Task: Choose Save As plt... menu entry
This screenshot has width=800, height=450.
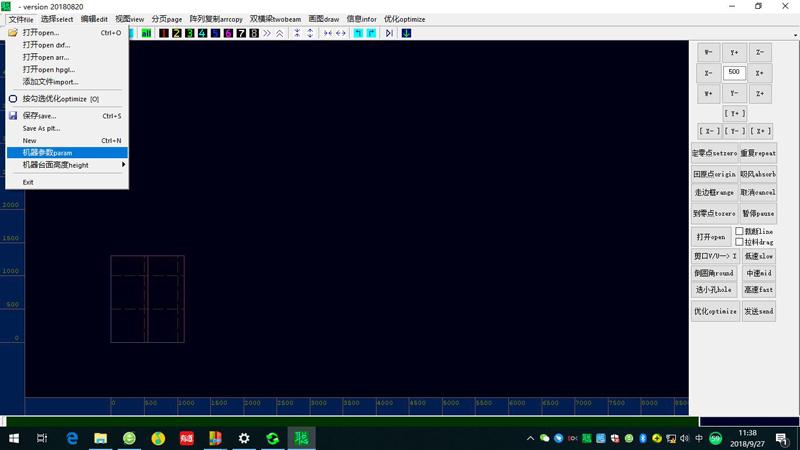Action: 67,128
